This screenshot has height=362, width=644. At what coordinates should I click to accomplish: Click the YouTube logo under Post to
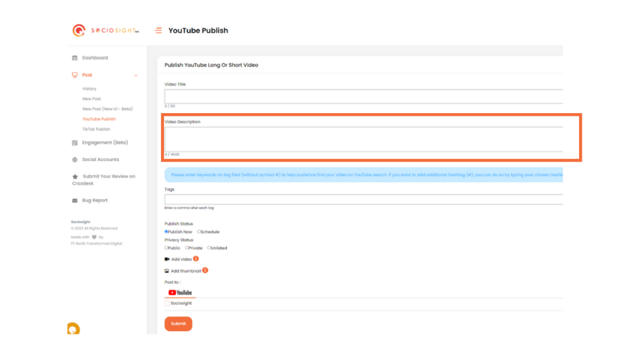[x=180, y=293]
